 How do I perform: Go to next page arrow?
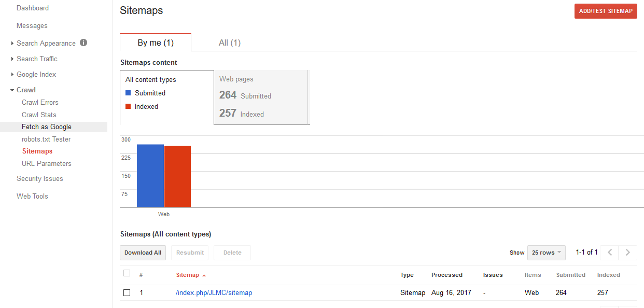coord(628,253)
